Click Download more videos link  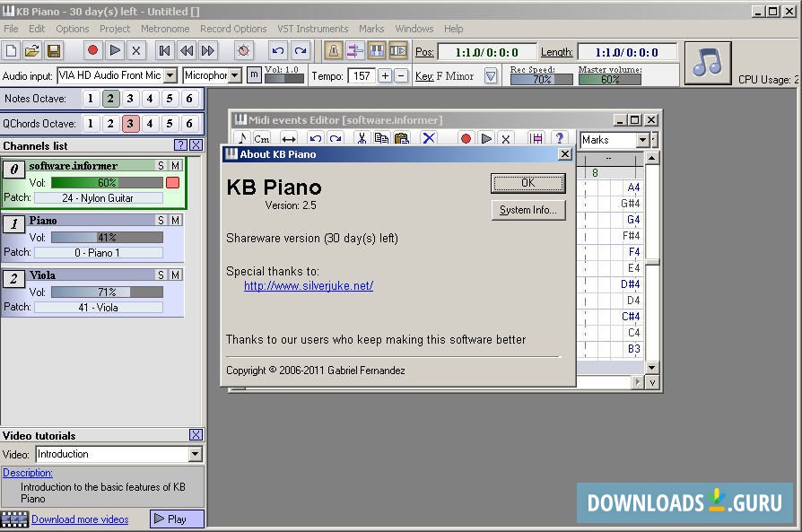(x=80, y=519)
